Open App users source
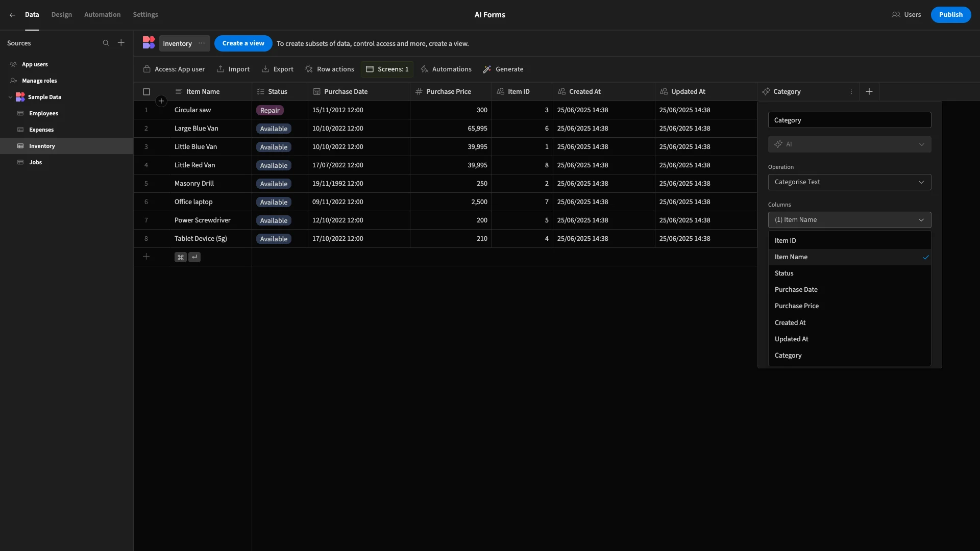The image size is (980, 551). pyautogui.click(x=66, y=64)
